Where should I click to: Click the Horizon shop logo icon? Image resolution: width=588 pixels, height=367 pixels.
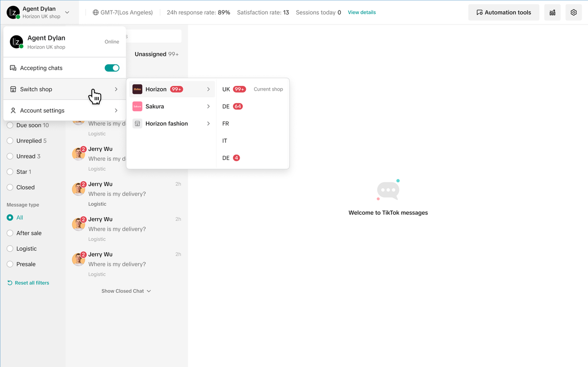[x=137, y=89]
